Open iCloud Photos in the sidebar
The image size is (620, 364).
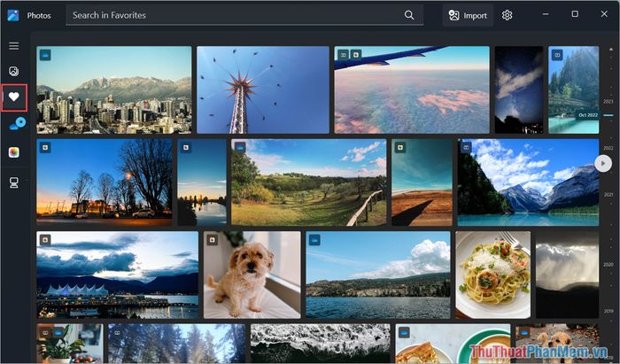pos(14,152)
